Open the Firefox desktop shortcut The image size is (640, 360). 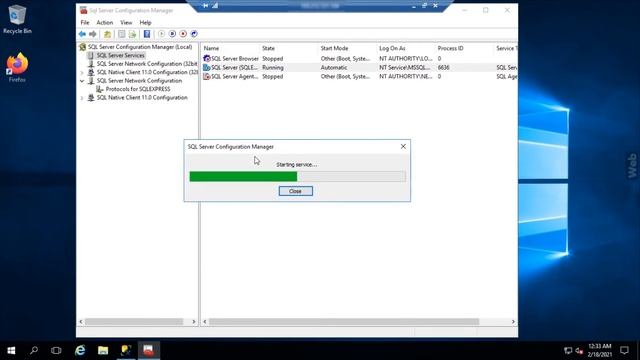(17, 68)
